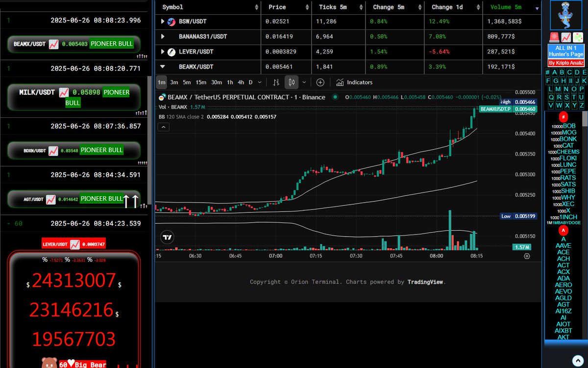Click the chart icon in BEAMX/USDT alert card

click(x=54, y=44)
